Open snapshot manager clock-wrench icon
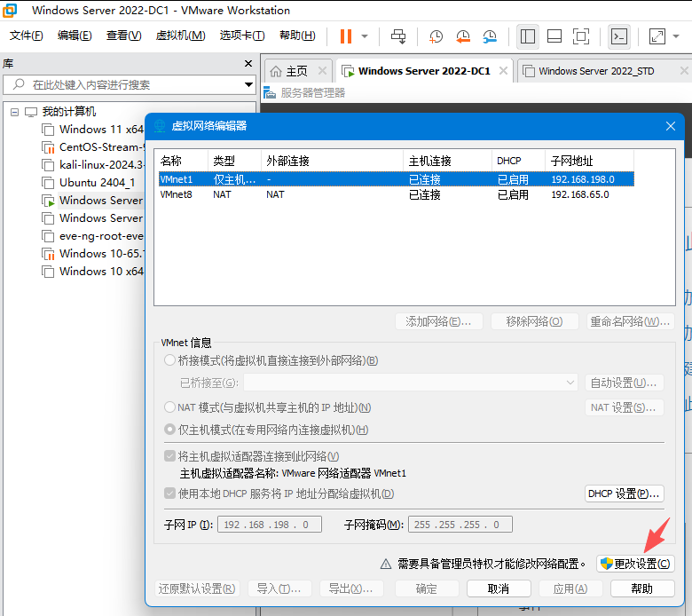Viewport: 692px width, 616px height. point(490,36)
